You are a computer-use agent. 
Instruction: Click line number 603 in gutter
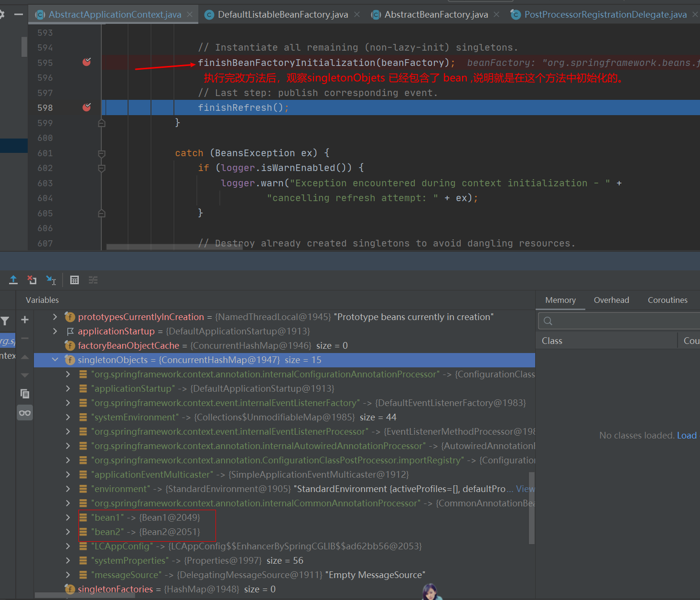(x=45, y=183)
